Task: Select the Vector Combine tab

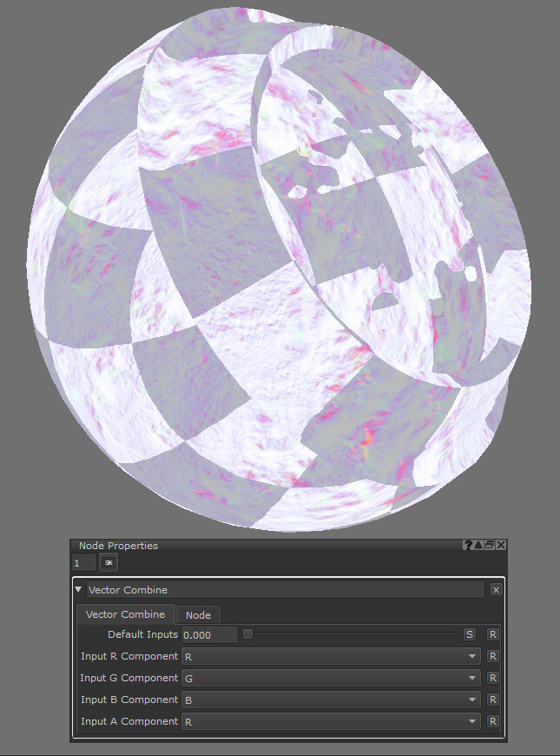Action: click(x=125, y=614)
